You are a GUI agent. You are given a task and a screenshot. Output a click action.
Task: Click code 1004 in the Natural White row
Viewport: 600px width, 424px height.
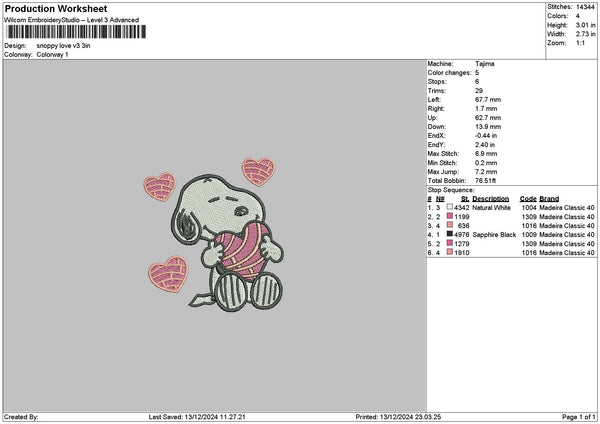[x=529, y=207]
